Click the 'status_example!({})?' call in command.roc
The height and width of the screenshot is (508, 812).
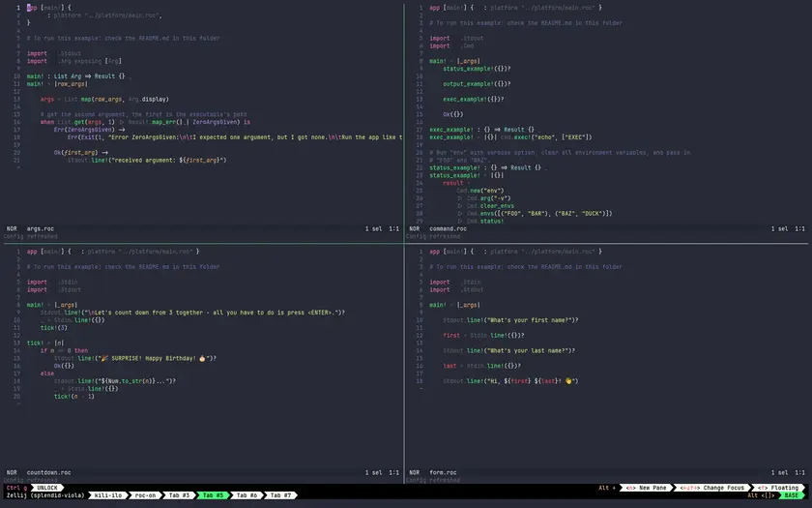[x=477, y=69]
